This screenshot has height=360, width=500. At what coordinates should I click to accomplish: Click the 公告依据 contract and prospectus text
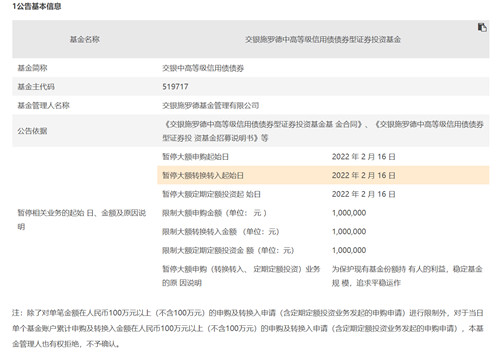click(323, 131)
